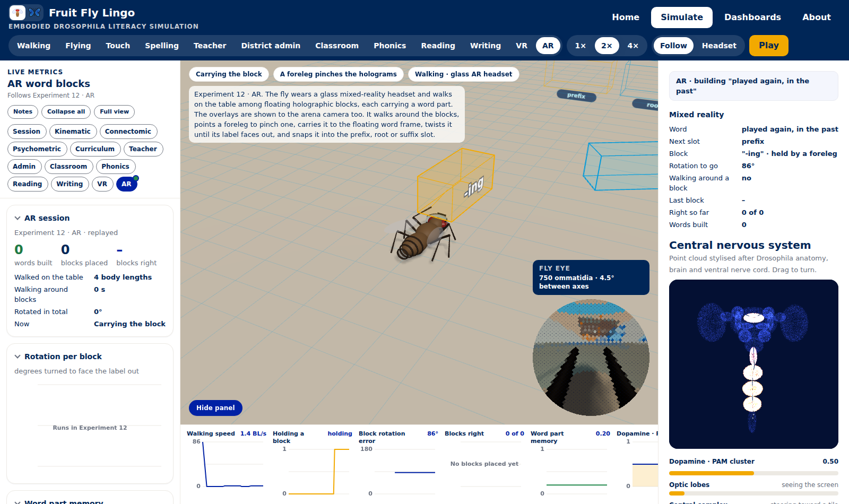Click the Dopamine PAM cluster level bar
Screen dimensions: 849x504
pos(753,473)
